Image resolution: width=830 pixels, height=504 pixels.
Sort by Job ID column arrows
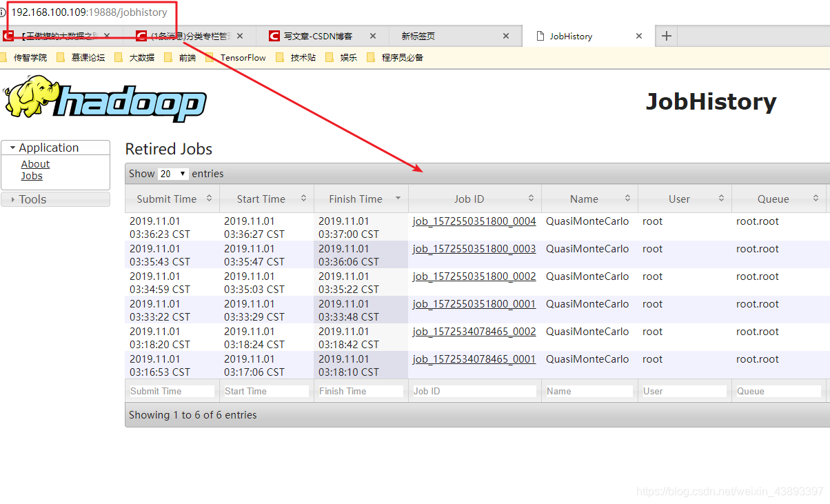point(531,199)
